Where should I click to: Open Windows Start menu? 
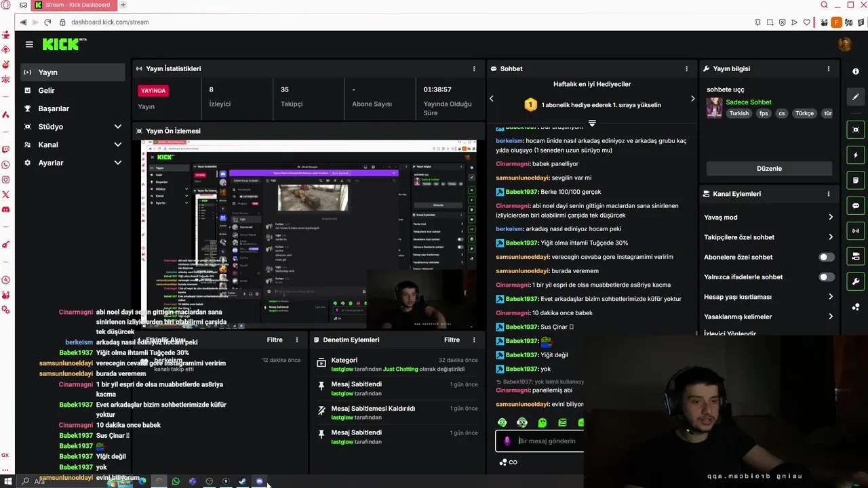pyautogui.click(x=8, y=481)
